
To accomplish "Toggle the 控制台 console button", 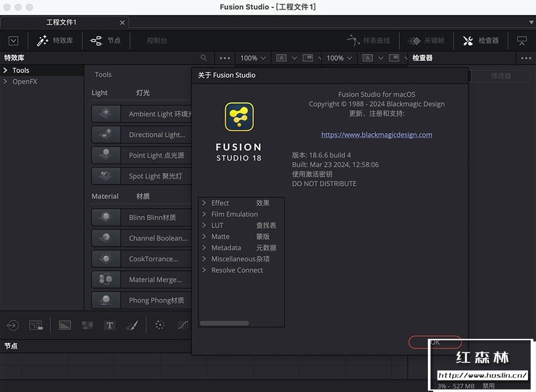I will tap(157, 41).
